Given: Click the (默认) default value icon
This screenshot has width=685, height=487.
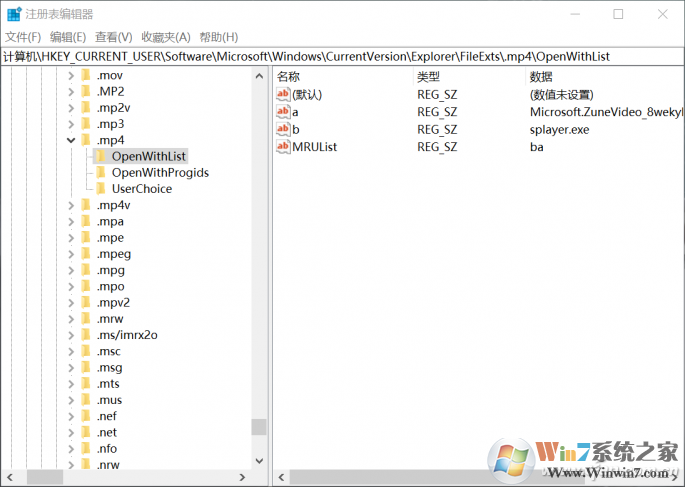Looking at the screenshot, I should click(283, 94).
